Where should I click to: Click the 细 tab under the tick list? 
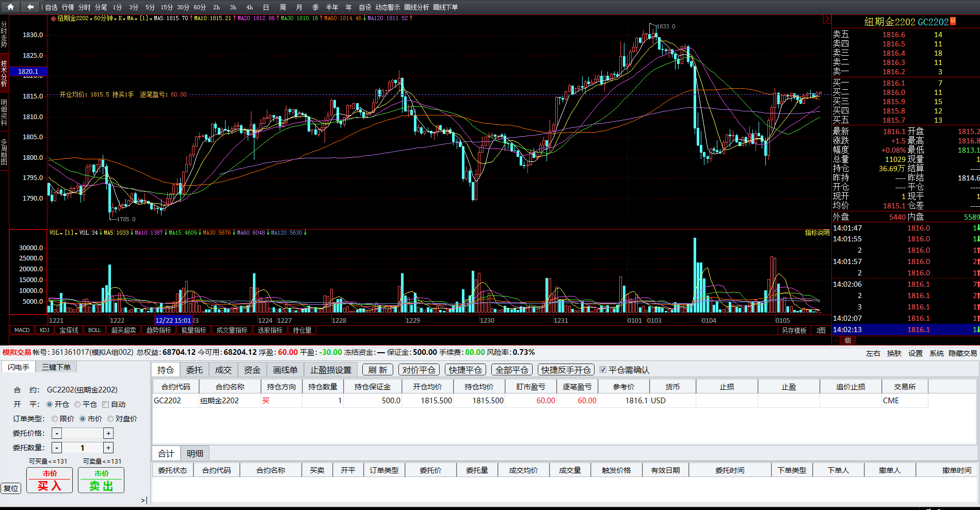point(847,340)
